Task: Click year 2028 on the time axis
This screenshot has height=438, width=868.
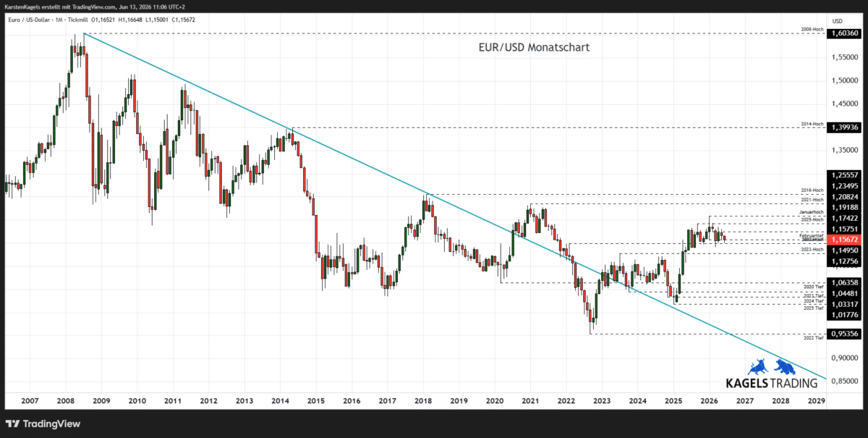Action: click(x=780, y=400)
